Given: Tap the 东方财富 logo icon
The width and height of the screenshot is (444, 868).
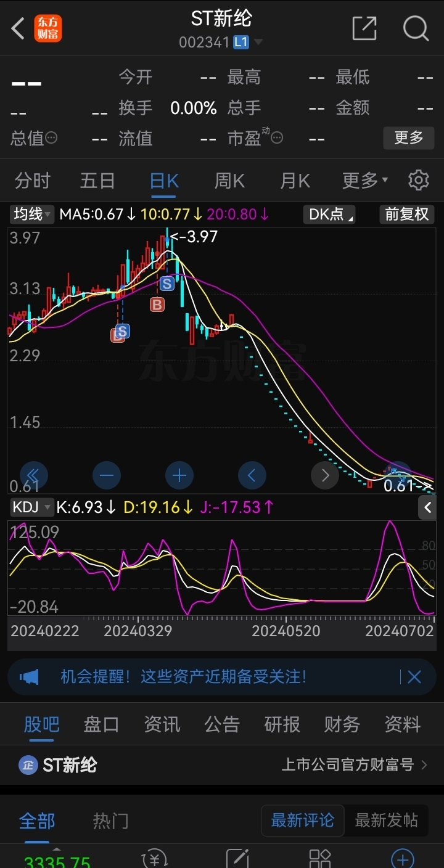Looking at the screenshot, I should 48,28.
